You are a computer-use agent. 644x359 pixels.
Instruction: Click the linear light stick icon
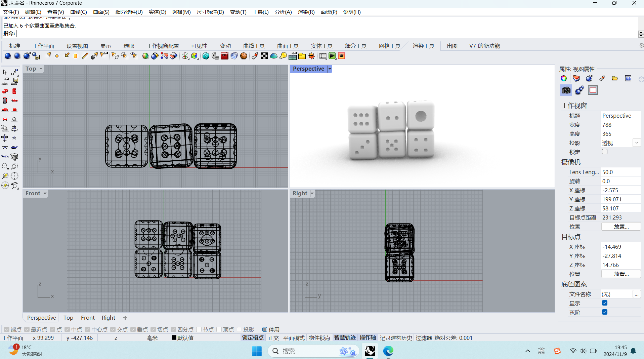(85, 56)
